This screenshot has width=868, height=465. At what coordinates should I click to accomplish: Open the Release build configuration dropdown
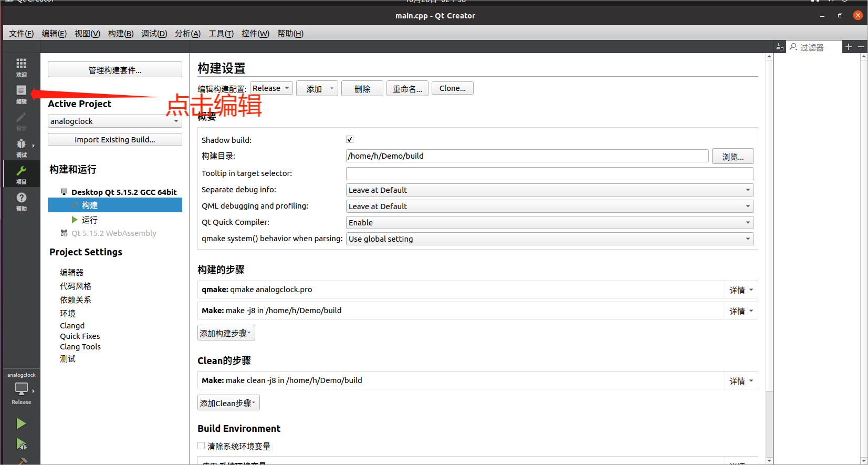[x=271, y=88]
